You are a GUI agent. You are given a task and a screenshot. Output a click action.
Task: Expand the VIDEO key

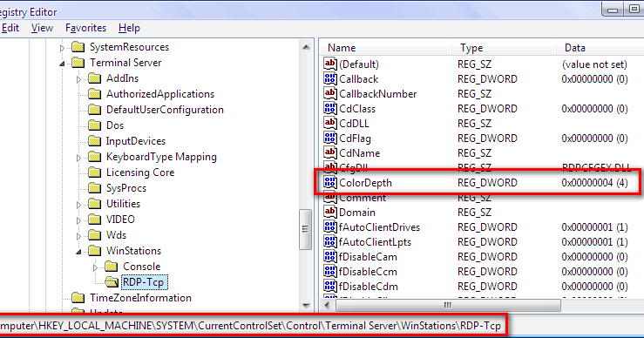click(x=78, y=220)
